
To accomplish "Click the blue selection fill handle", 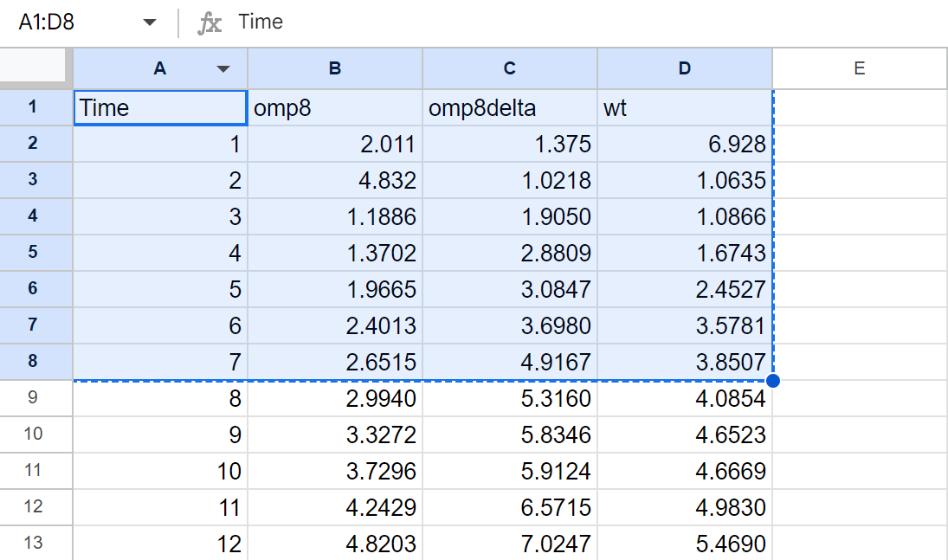I will [773, 381].
